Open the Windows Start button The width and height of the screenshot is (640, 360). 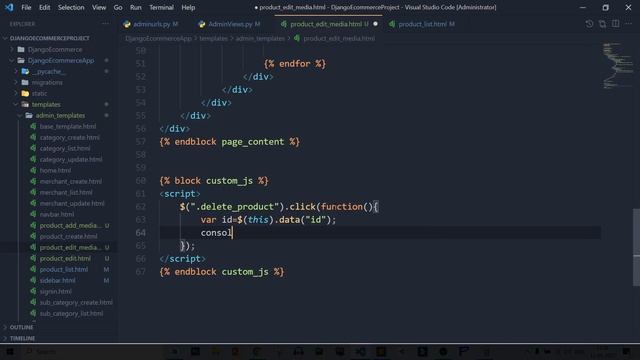click(9, 351)
